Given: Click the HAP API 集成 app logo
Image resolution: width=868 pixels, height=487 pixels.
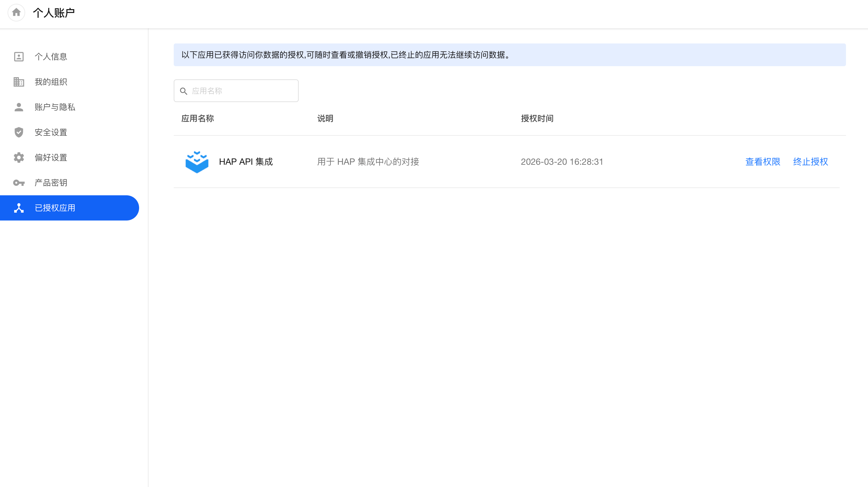Looking at the screenshot, I should click(197, 162).
